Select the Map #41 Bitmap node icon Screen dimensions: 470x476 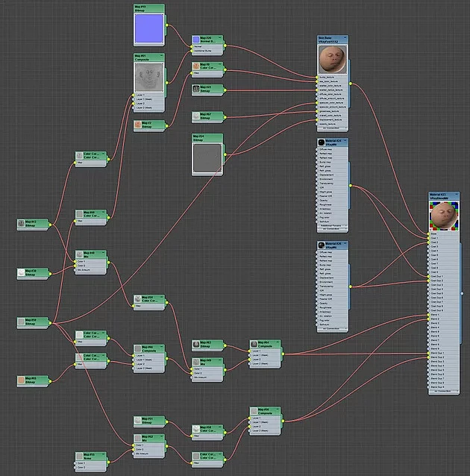tap(196, 90)
